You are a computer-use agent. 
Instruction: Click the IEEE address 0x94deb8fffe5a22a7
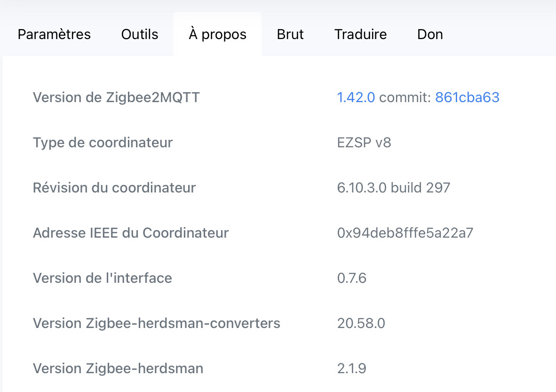point(405,233)
